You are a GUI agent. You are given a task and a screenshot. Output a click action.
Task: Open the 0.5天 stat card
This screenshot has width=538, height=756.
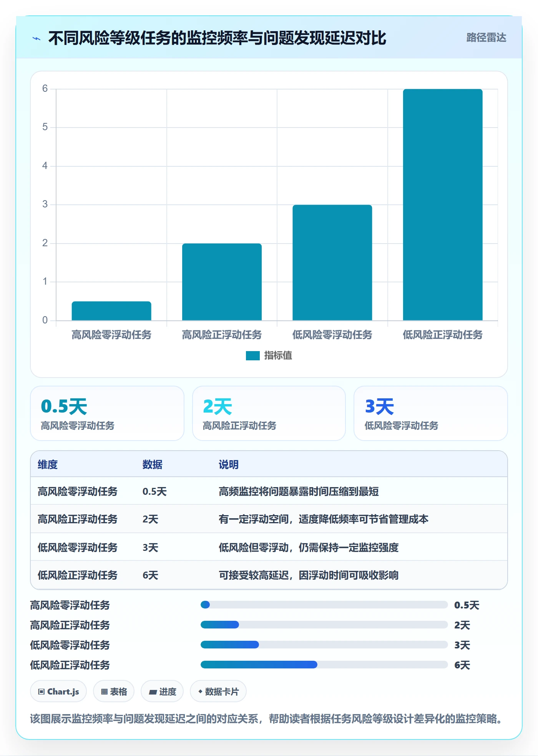click(107, 413)
